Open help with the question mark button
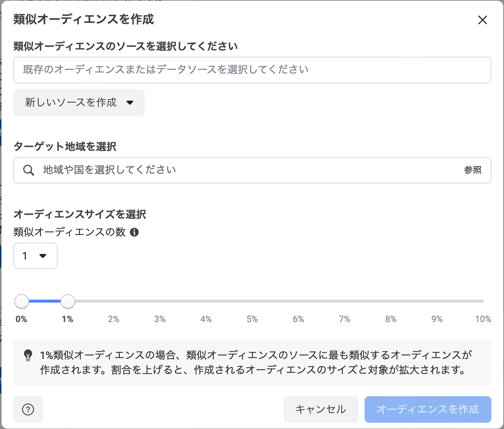Screen dimensions: 504x429 click(28, 409)
